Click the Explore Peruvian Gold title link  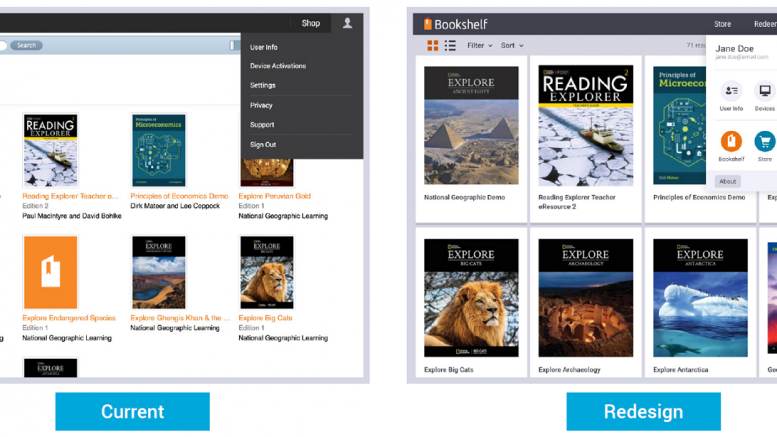point(275,196)
